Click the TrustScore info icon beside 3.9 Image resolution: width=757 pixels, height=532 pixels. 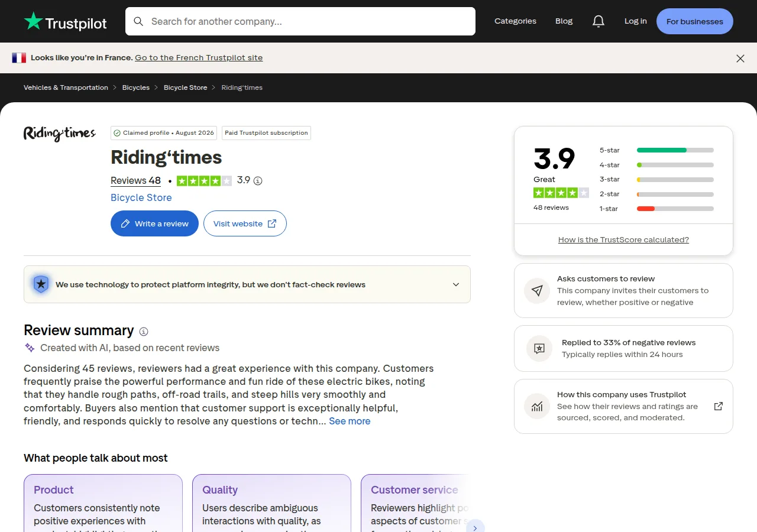click(x=258, y=181)
